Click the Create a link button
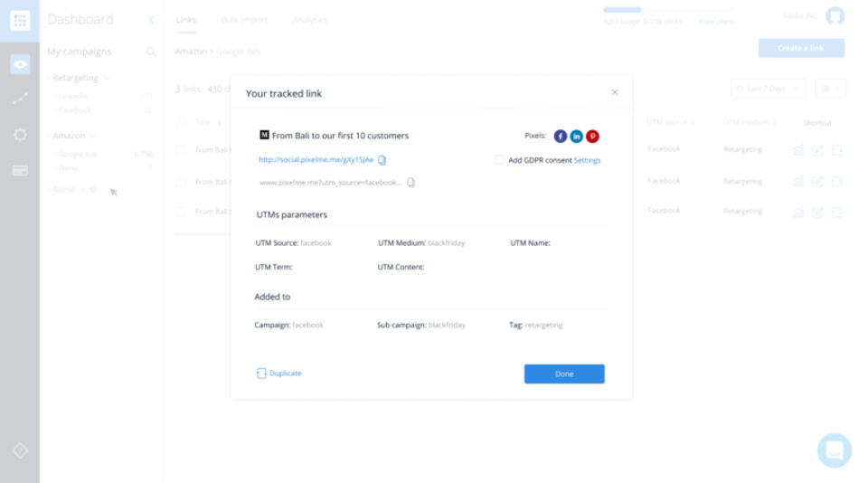The width and height of the screenshot is (868, 483). click(x=801, y=48)
